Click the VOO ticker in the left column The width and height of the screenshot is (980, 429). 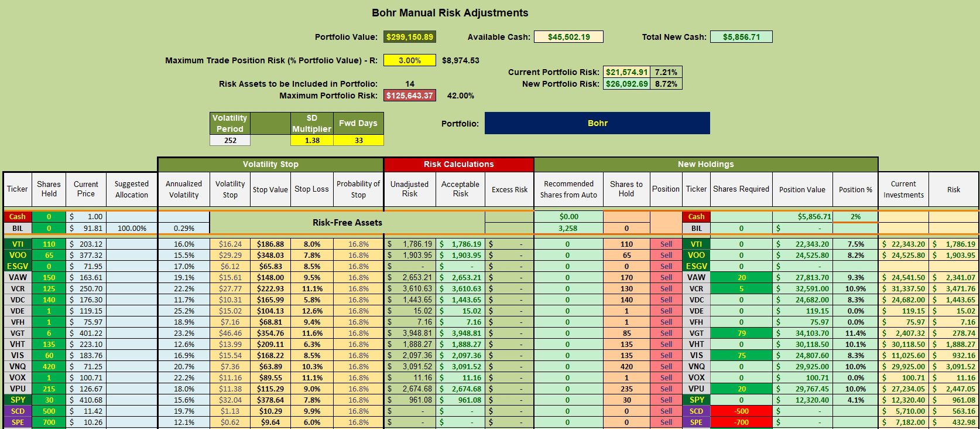click(x=17, y=256)
